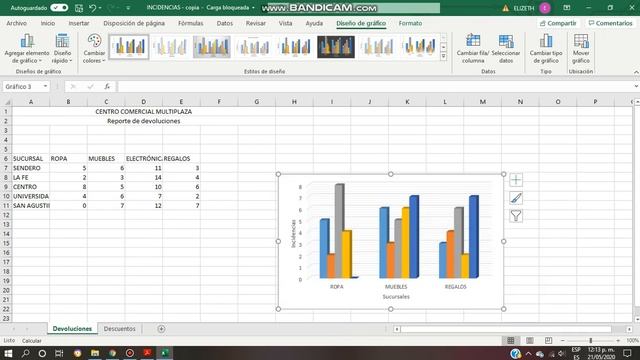
Task: Open the Diseño rápido dropdown
Action: [62, 49]
